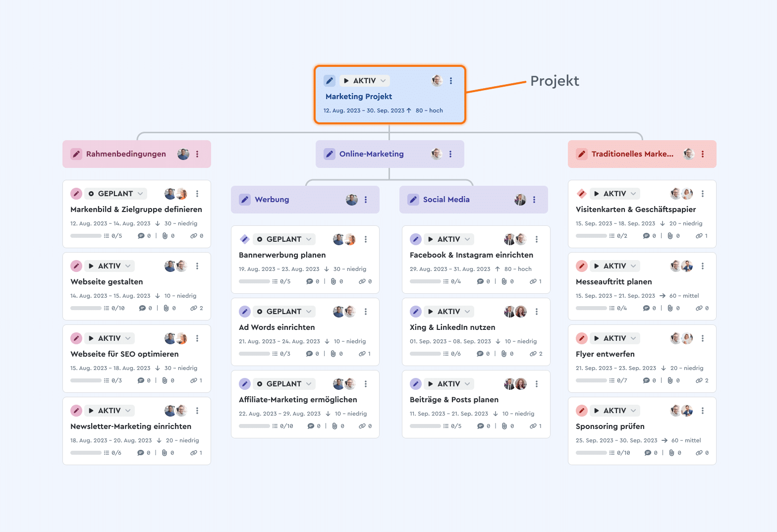
Task: Open AKTIV status dropdown on Xing & LinkedIn nutzen
Action: pos(449,312)
